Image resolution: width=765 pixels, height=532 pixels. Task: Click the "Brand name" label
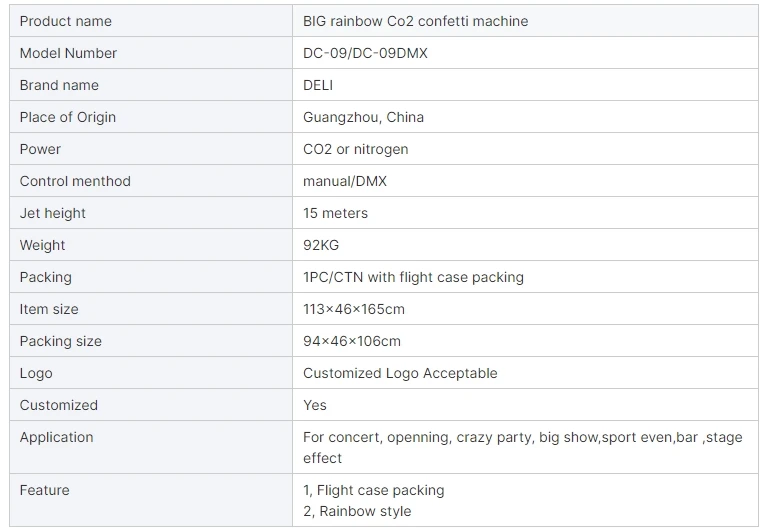pos(59,85)
